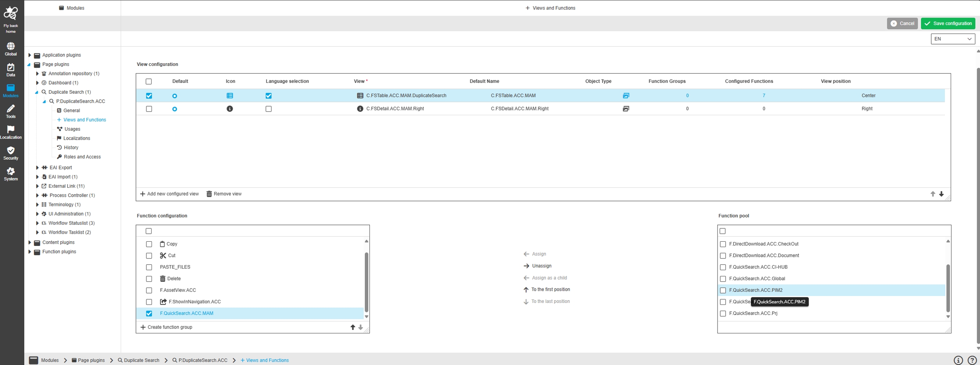This screenshot has height=365, width=980.
Task: Open the EN language dropdown
Action: [953, 39]
